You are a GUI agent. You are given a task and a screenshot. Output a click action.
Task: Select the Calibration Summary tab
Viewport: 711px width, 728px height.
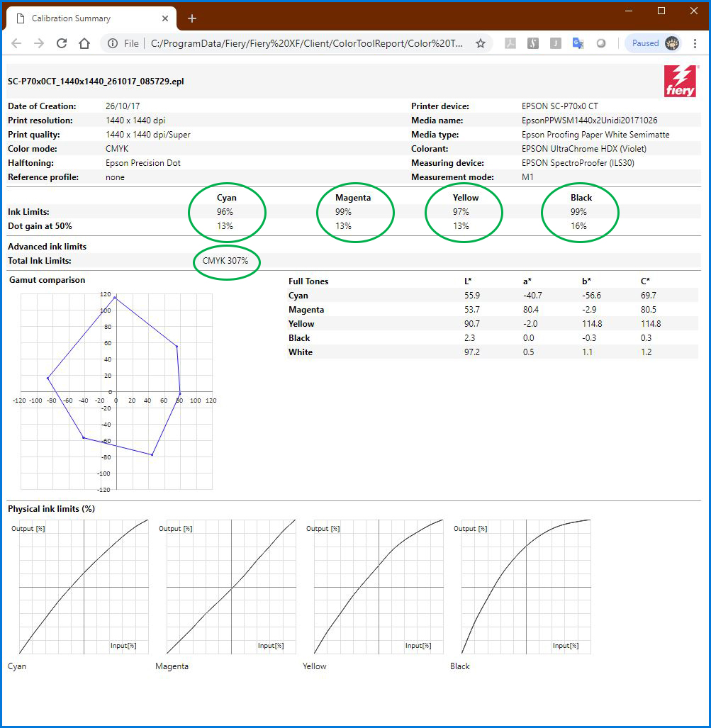tap(91, 18)
